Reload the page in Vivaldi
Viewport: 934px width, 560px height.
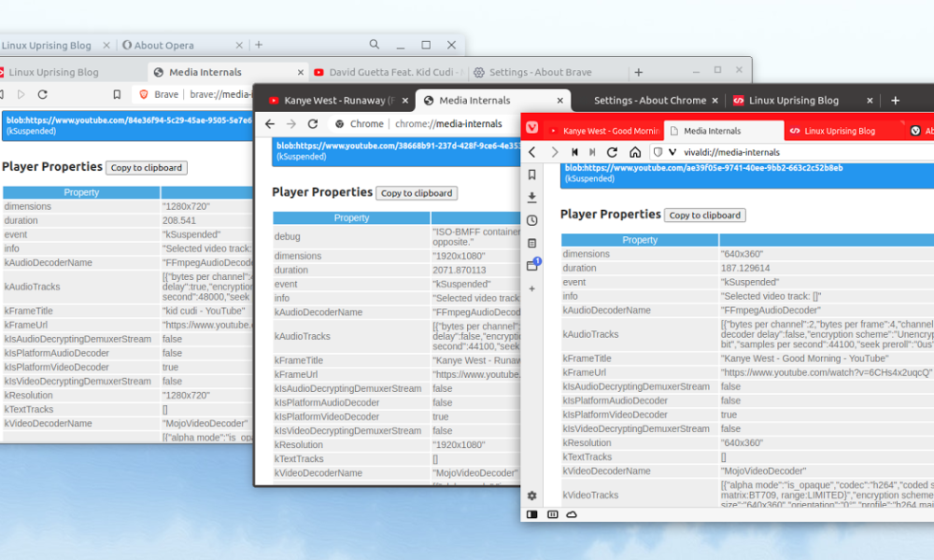click(612, 152)
